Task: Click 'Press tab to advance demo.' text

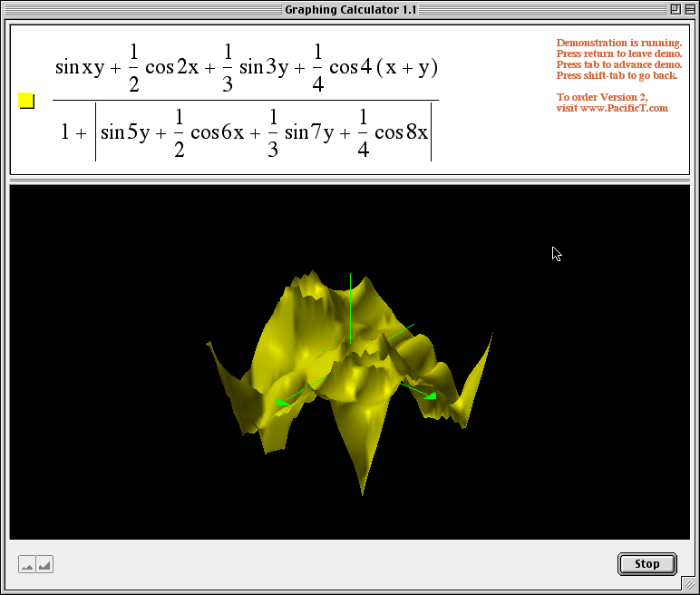Action: [x=619, y=64]
